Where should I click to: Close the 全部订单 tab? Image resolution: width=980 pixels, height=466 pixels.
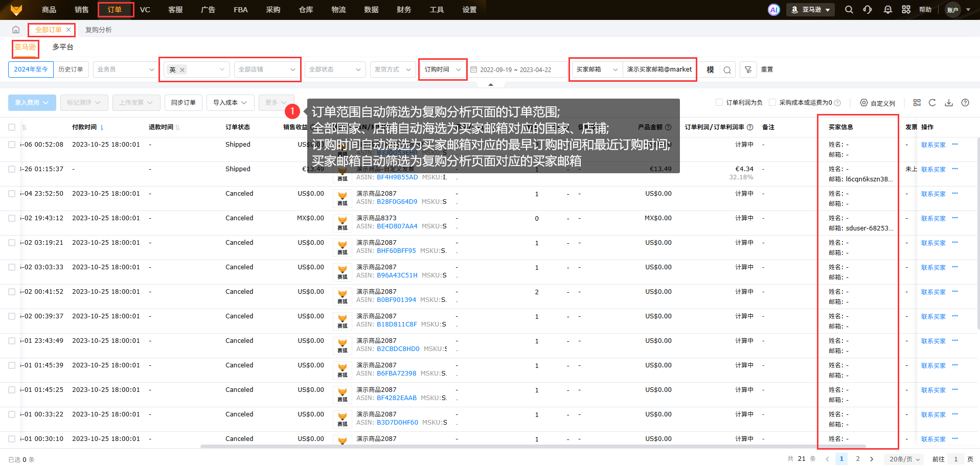click(x=69, y=30)
